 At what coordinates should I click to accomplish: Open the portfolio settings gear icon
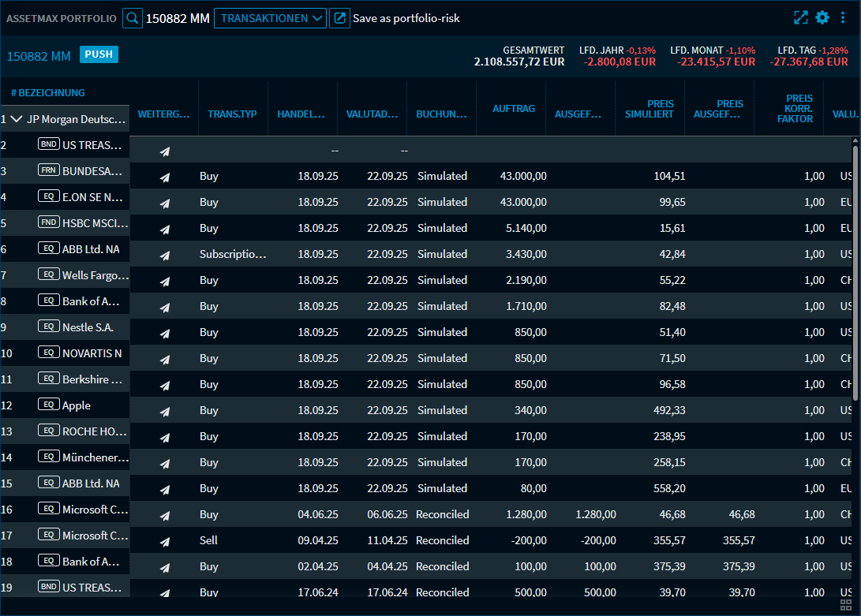point(822,17)
